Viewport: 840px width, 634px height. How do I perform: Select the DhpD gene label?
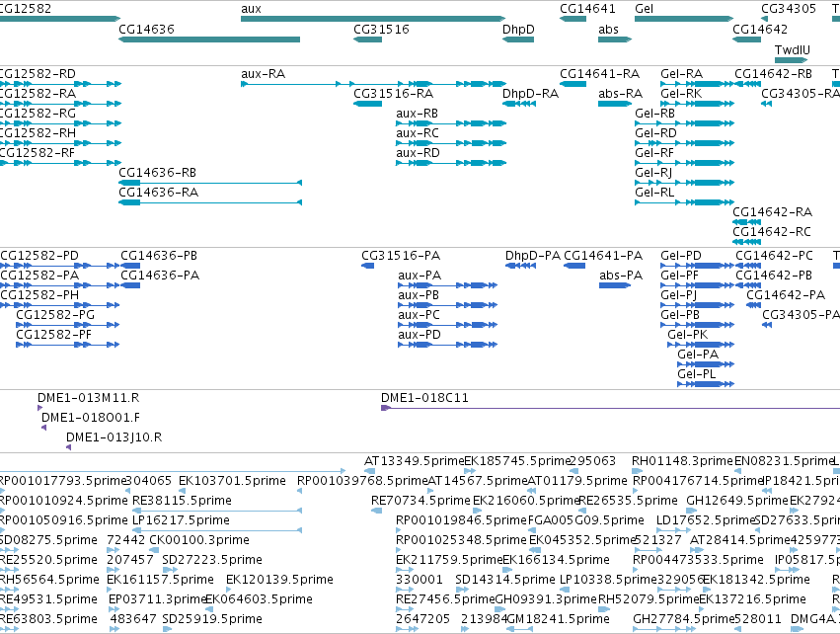click(x=518, y=29)
